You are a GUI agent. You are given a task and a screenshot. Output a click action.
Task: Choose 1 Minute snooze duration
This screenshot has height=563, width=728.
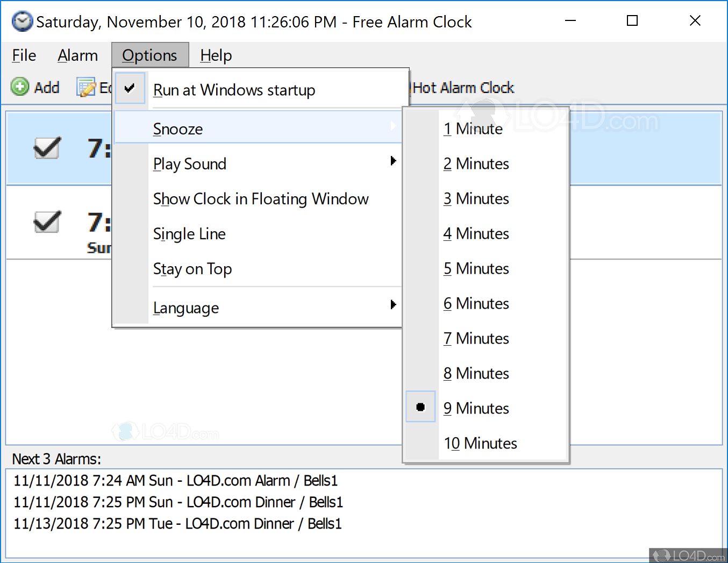click(x=473, y=129)
